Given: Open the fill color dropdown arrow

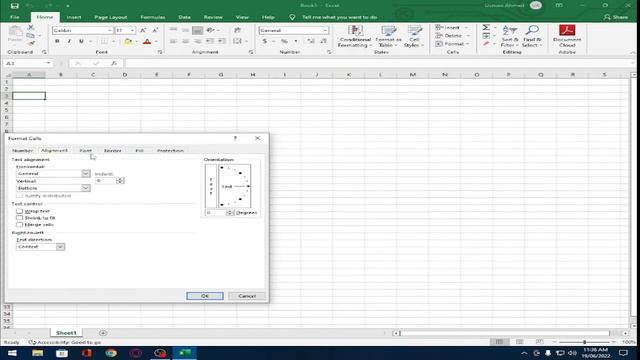Looking at the screenshot, I should pyautogui.click(x=136, y=41).
